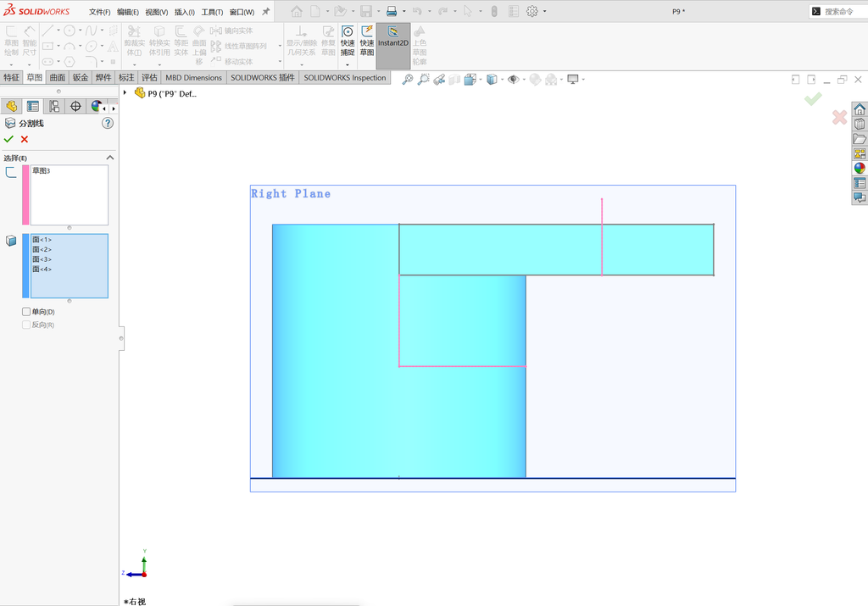Viewport: 868px width, 606px height.
Task: Open the Print dropdown arrow
Action: point(403,11)
